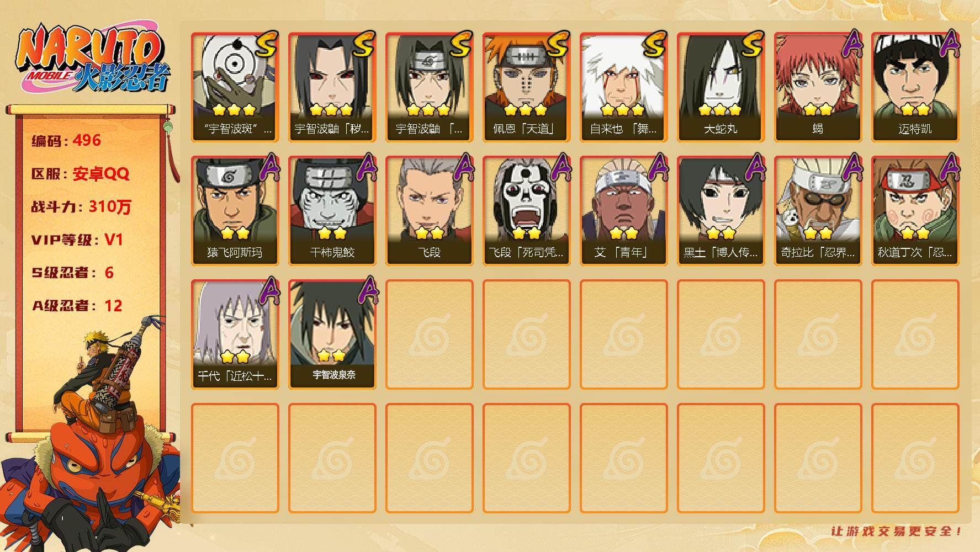
Task: Pick the 艾「青年」 ninja card
Action: click(x=623, y=211)
